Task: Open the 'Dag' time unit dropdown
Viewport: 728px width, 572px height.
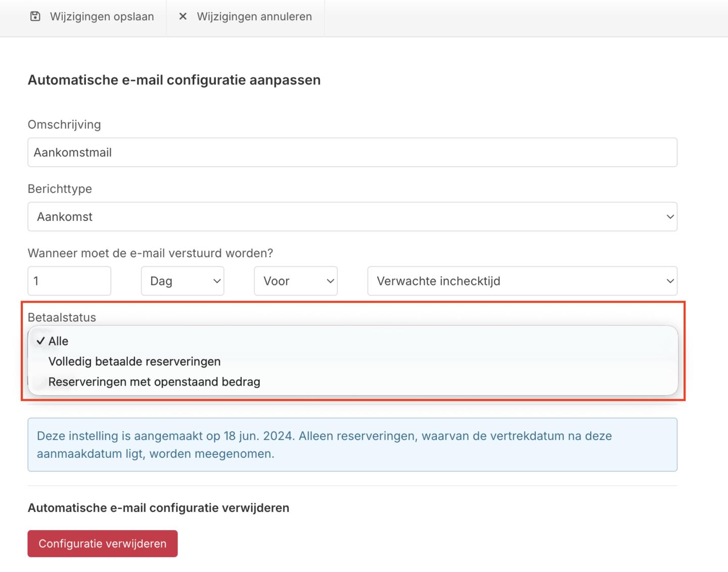Action: [183, 281]
